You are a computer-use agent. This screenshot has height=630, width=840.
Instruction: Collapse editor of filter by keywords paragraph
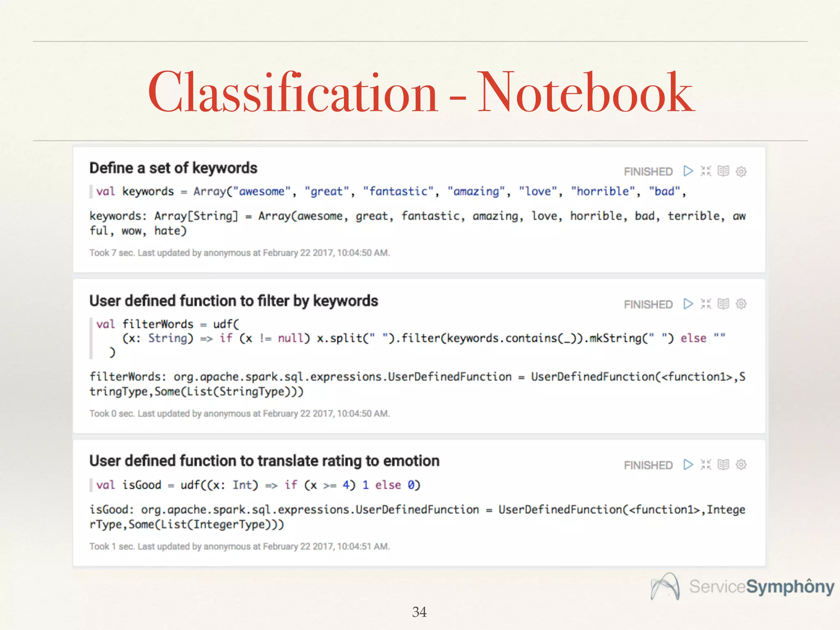(x=706, y=304)
